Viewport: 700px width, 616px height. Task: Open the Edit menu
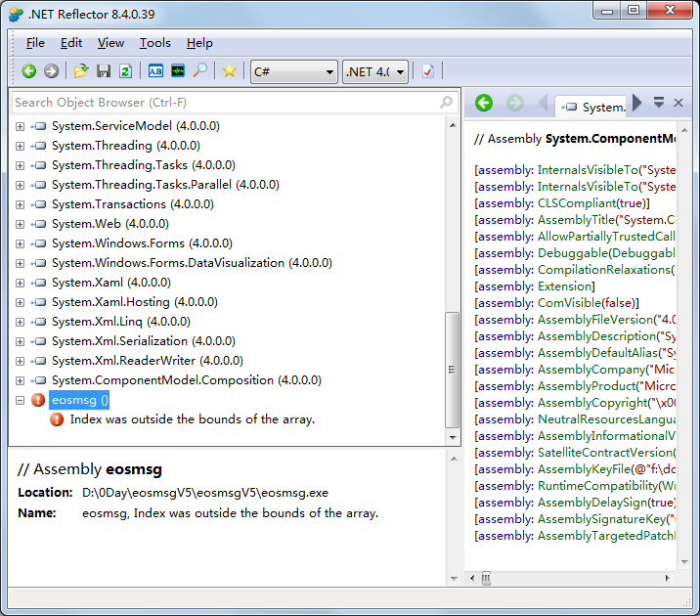coord(71,43)
